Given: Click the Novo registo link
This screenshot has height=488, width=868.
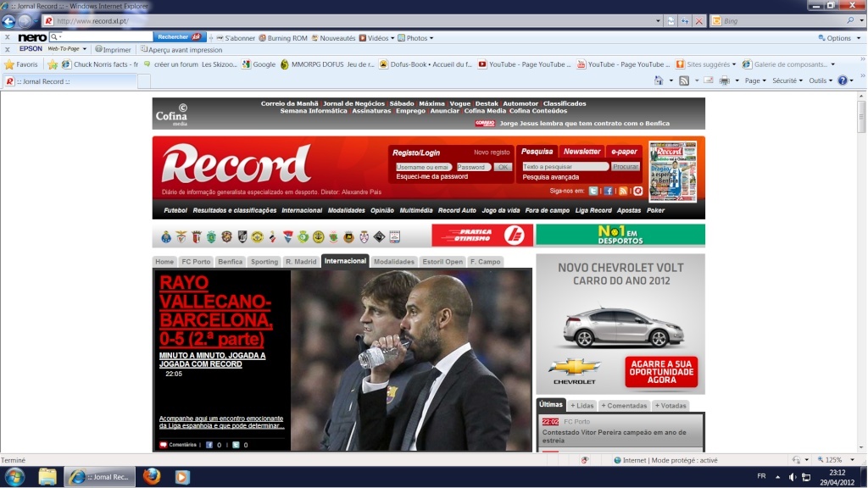Looking at the screenshot, I should 492,152.
